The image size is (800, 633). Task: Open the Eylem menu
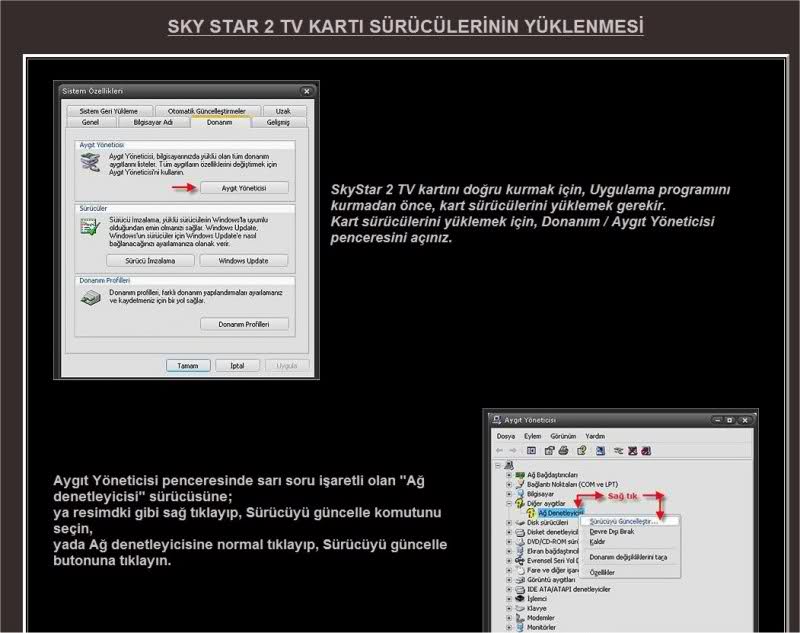point(533,436)
